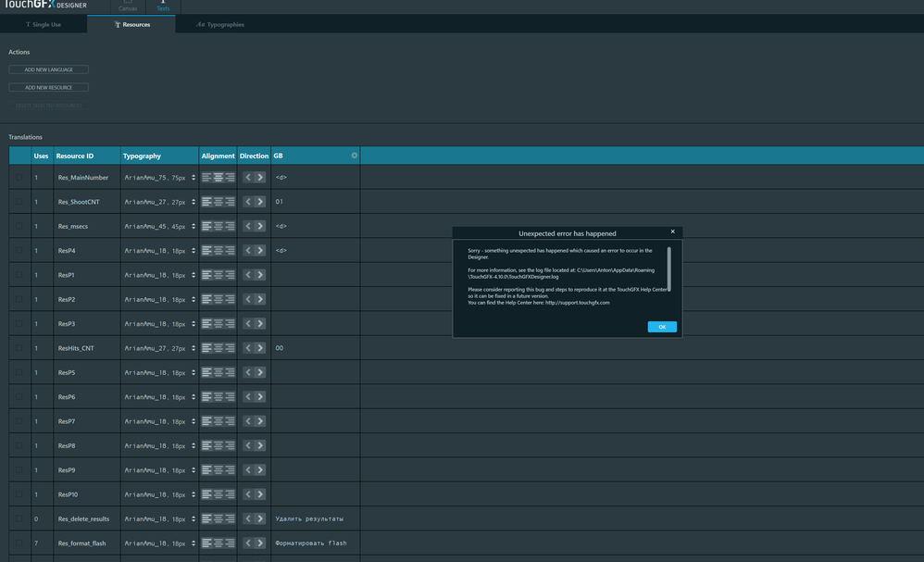Viewport: 924px width, 562px height.
Task: Set left-to-right direction for ResP2
Action: coord(260,299)
